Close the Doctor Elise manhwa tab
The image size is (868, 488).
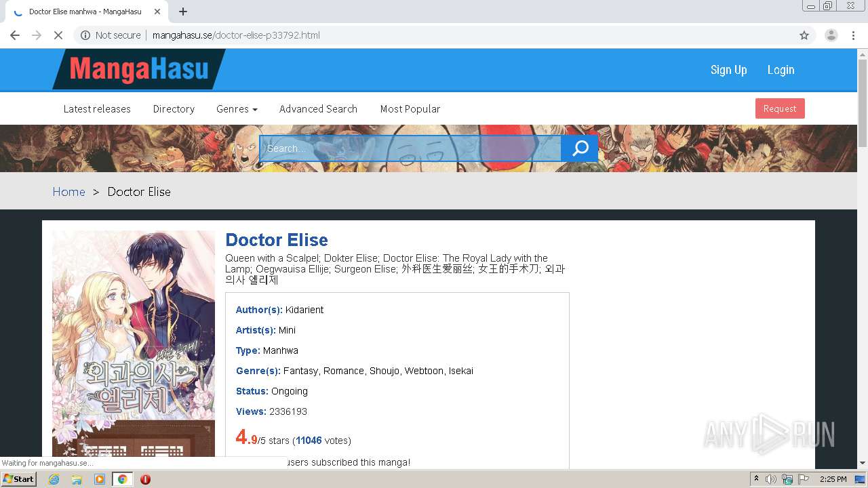pyautogui.click(x=157, y=12)
